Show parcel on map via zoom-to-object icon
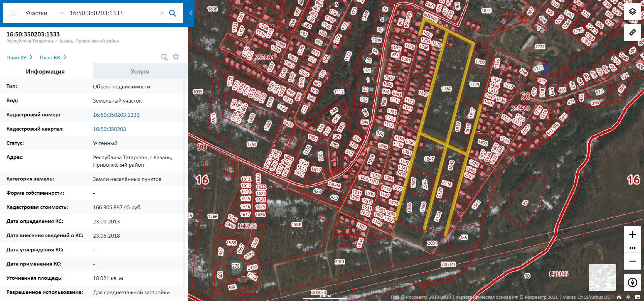The height and width of the screenshot is (301, 644). coord(164,57)
